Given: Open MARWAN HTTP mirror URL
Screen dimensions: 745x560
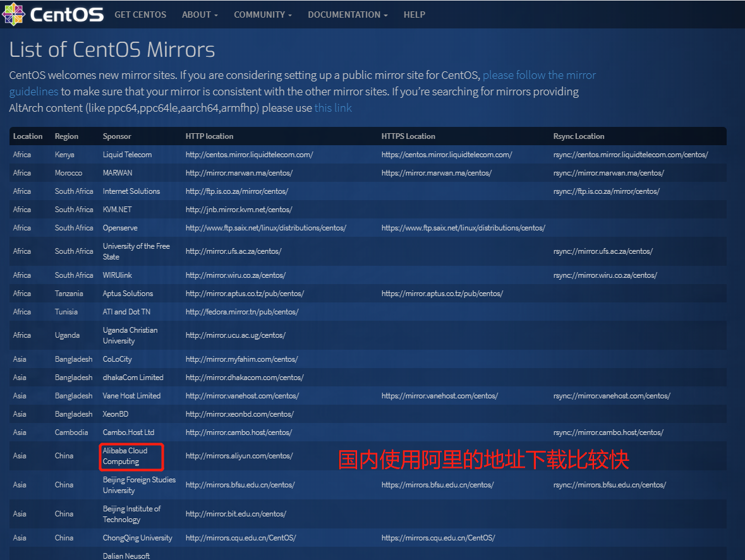Looking at the screenshot, I should 239,173.
